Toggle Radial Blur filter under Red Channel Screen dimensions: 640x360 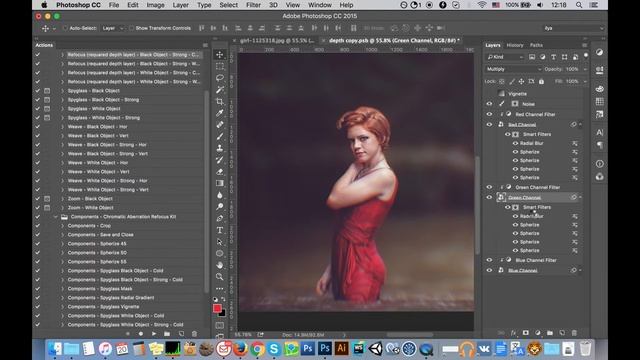coord(515,143)
